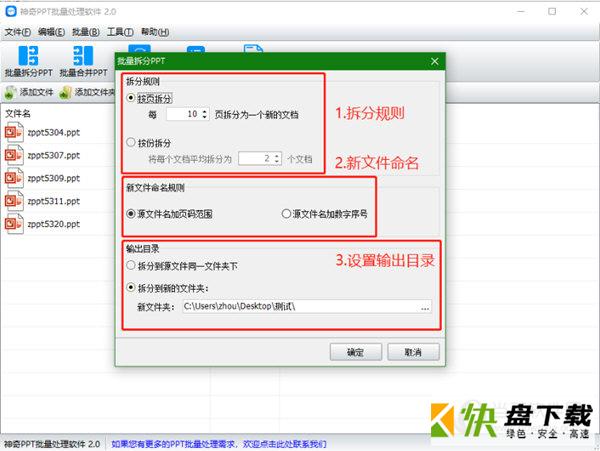Choose 源文件名加页码范围 naming rule
Viewport: 600px width, 451px height.
pyautogui.click(x=131, y=213)
